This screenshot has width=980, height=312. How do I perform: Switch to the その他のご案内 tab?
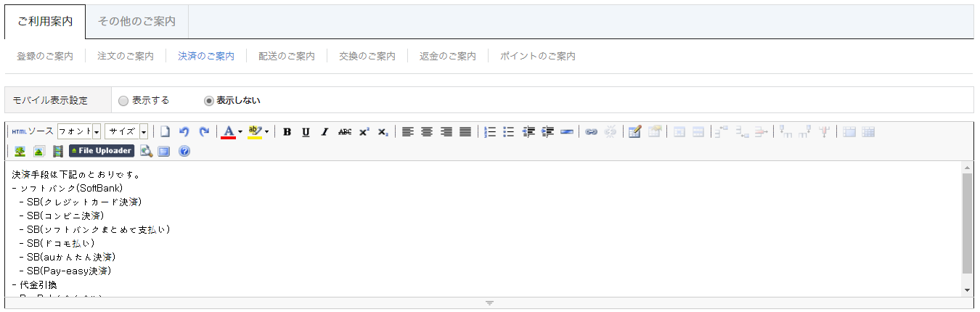136,22
